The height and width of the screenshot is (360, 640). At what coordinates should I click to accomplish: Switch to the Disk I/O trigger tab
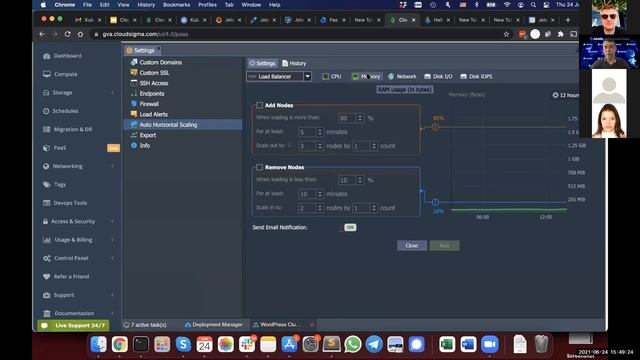click(x=438, y=76)
